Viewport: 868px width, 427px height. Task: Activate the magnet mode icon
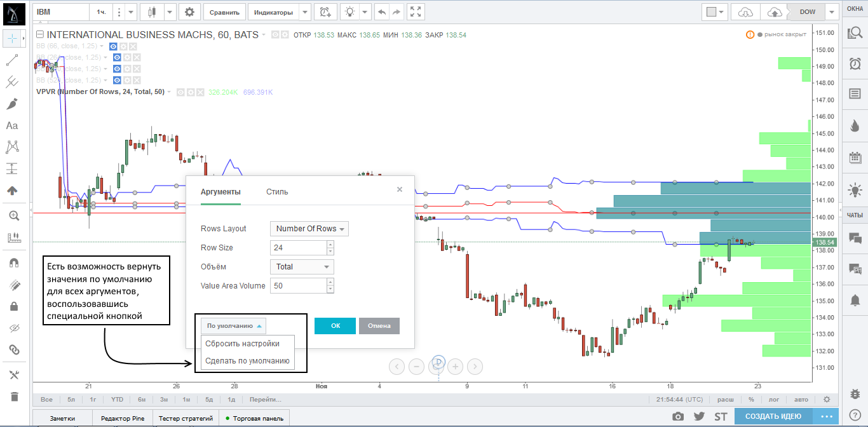click(14, 262)
